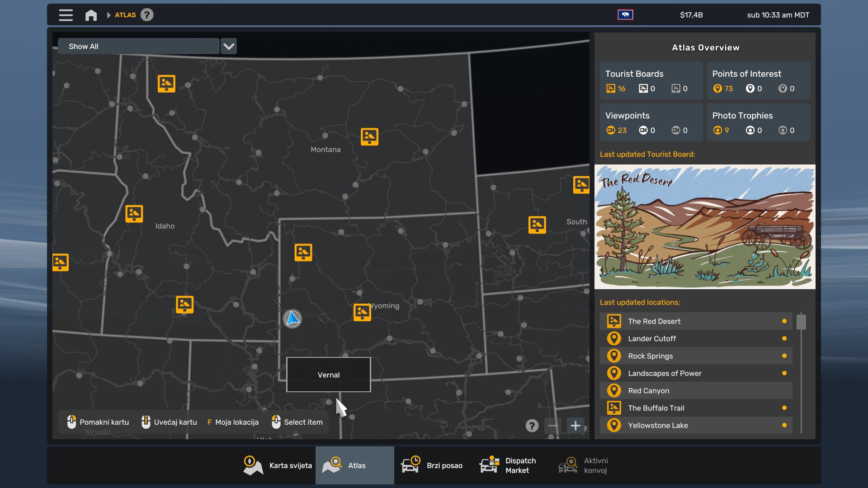Expand the Show All filter arrow
The height and width of the screenshot is (488, 868).
229,46
